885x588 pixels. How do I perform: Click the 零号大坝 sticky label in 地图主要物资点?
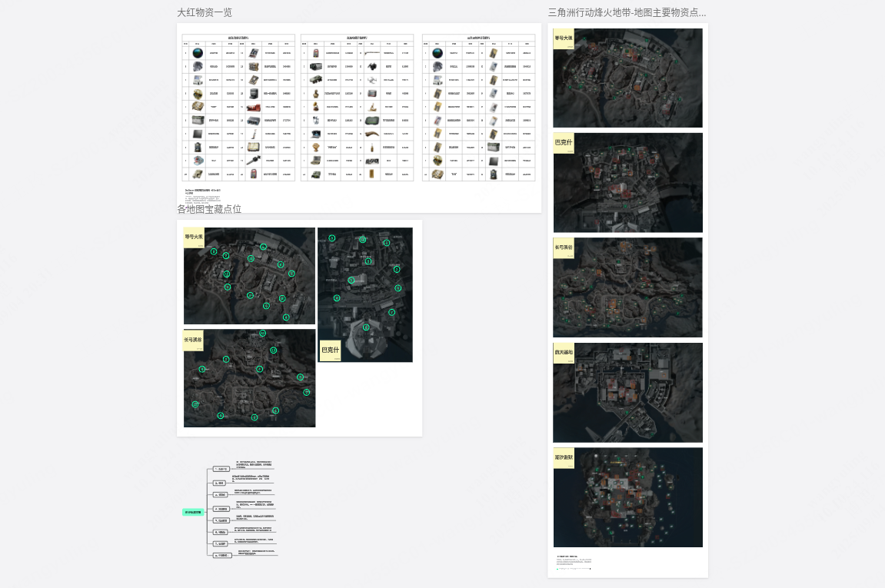click(564, 38)
